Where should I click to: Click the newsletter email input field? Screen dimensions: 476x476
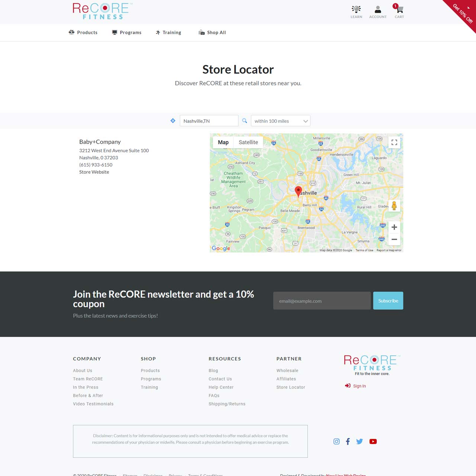[x=322, y=300]
